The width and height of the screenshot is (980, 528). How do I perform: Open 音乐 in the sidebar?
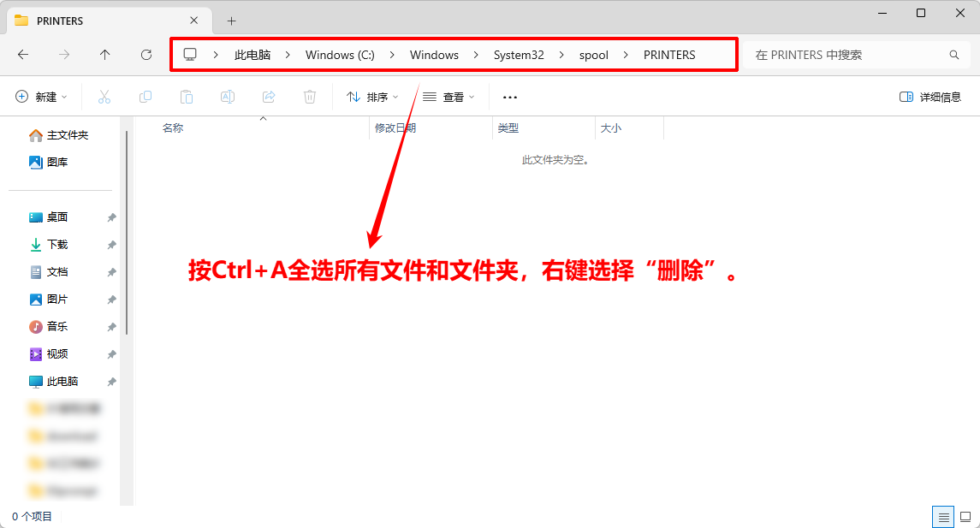click(49, 326)
